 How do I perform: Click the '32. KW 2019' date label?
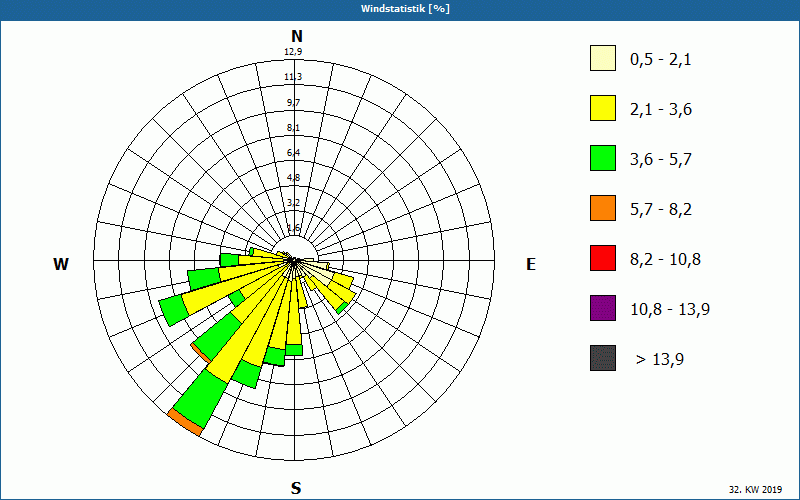coord(755,489)
